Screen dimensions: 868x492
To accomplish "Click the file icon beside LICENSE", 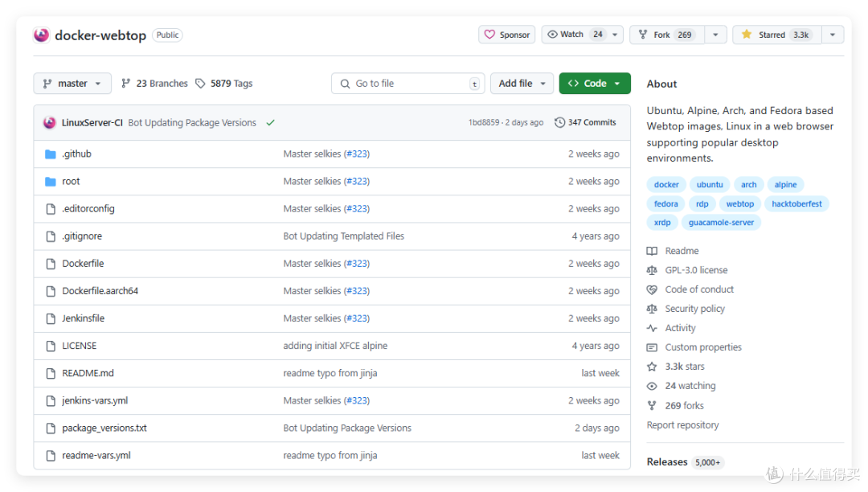I will pos(51,346).
